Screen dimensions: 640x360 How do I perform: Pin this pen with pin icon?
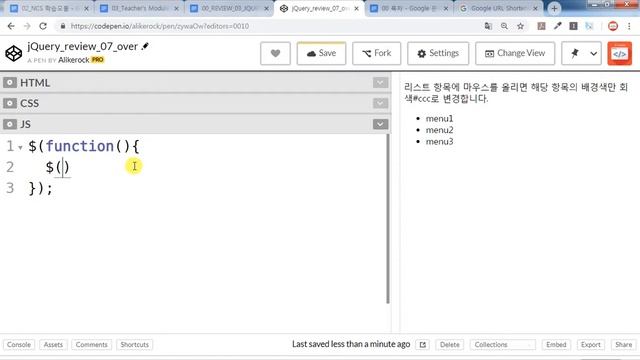coord(575,53)
